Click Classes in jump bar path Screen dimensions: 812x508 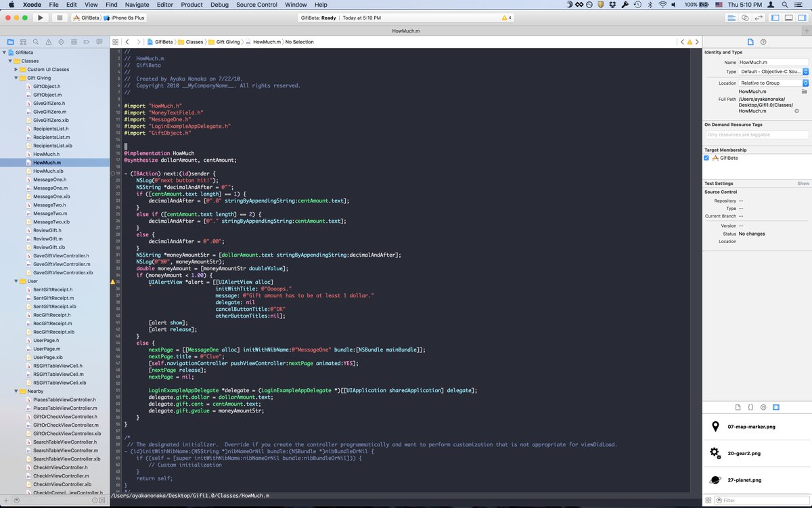191,42
